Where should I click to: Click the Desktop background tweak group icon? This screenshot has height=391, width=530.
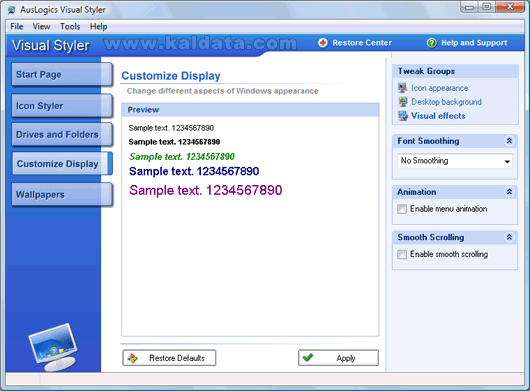403,102
